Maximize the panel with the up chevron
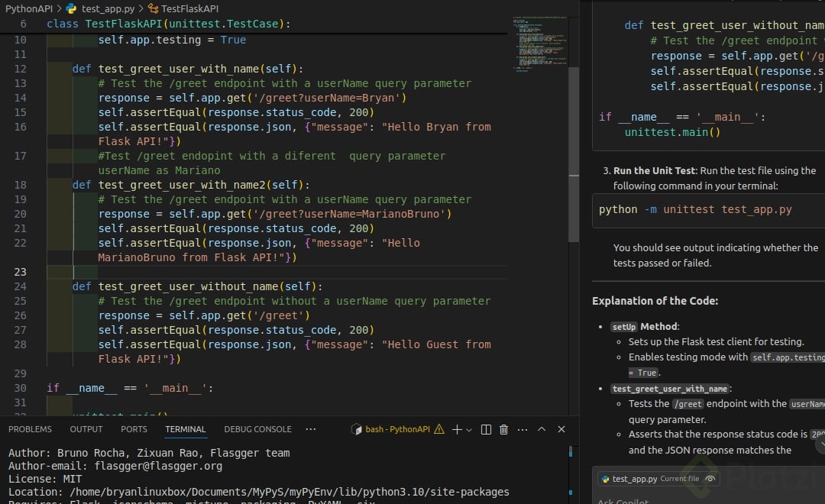 542,430
